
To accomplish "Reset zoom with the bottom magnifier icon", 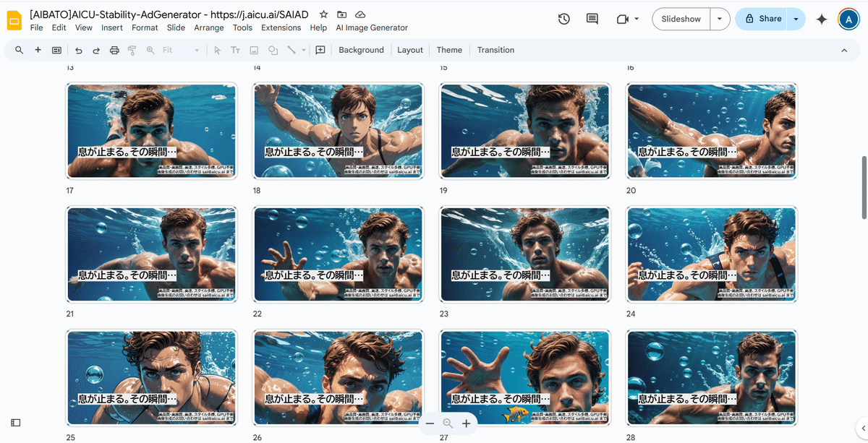I will pos(448,423).
